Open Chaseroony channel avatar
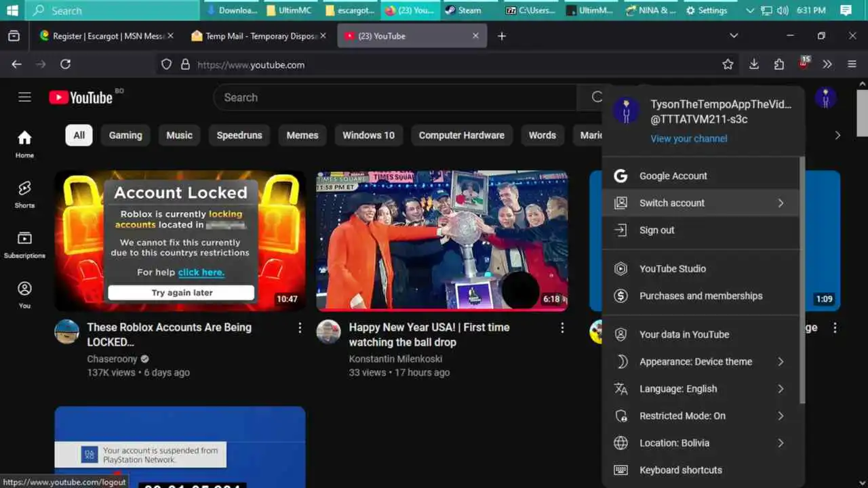This screenshot has height=488, width=868. tap(66, 332)
